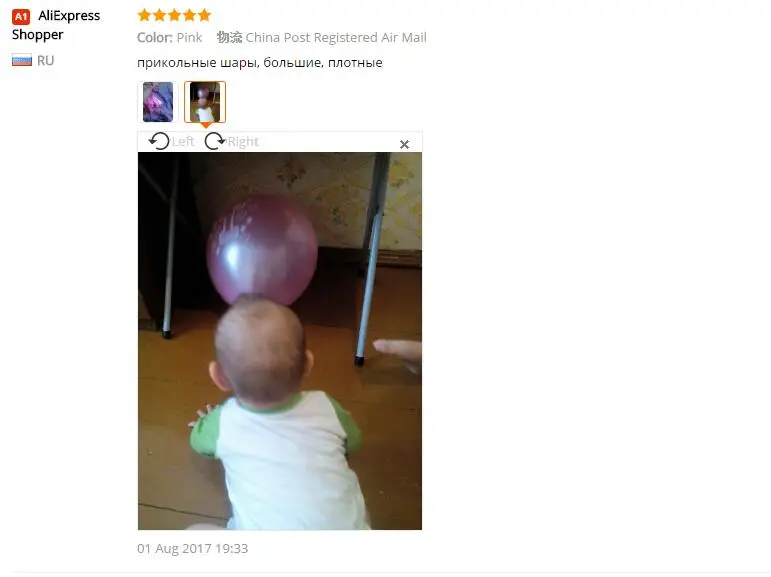This screenshot has height=577, width=771.
Task: Click the "Left" rotate label
Action: pos(183,142)
